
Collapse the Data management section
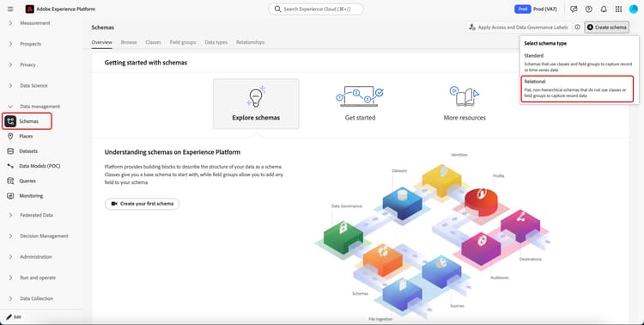(10, 107)
